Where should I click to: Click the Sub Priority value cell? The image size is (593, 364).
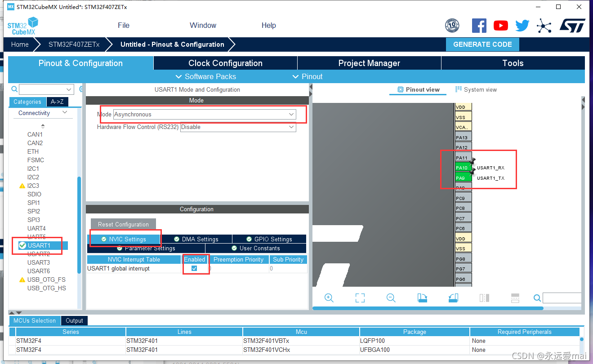[288, 268]
